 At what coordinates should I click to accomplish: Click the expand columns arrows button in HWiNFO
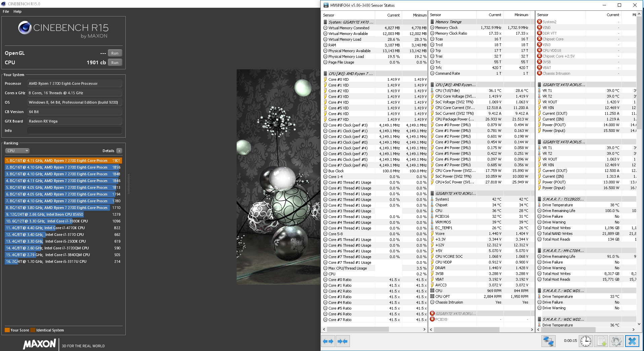pyautogui.click(x=328, y=341)
